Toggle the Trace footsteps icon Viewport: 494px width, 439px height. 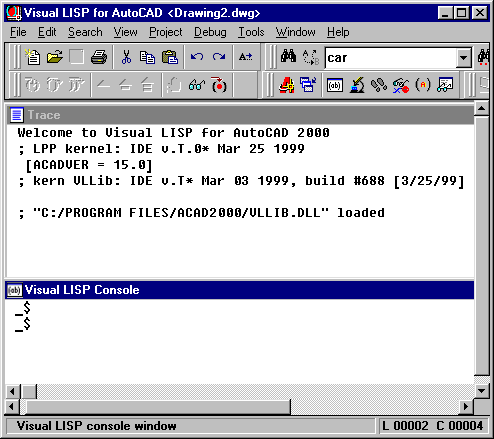click(x=379, y=85)
